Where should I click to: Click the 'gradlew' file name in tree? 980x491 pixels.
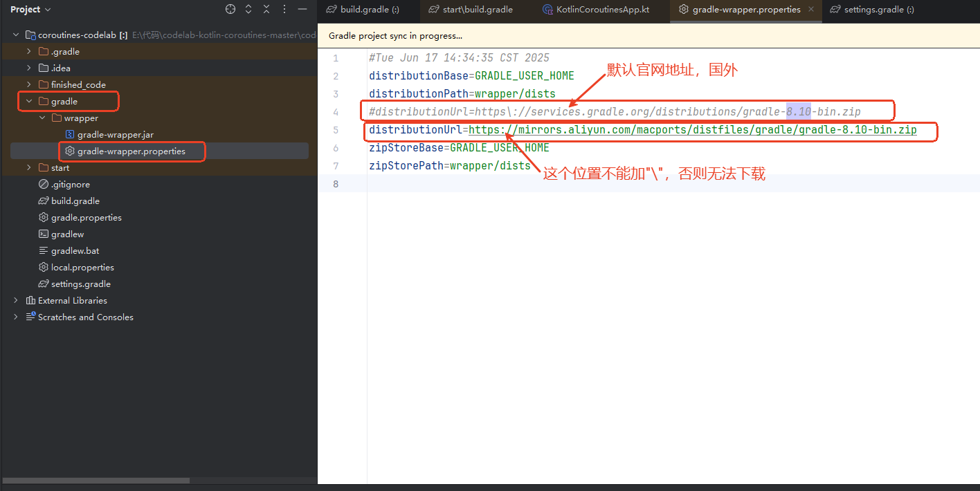[68, 234]
